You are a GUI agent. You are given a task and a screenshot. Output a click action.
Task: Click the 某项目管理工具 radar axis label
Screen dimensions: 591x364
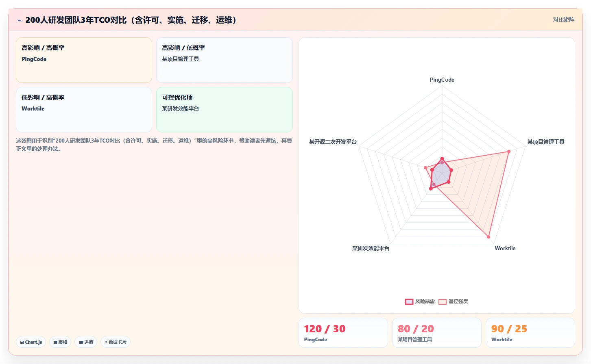coord(546,142)
